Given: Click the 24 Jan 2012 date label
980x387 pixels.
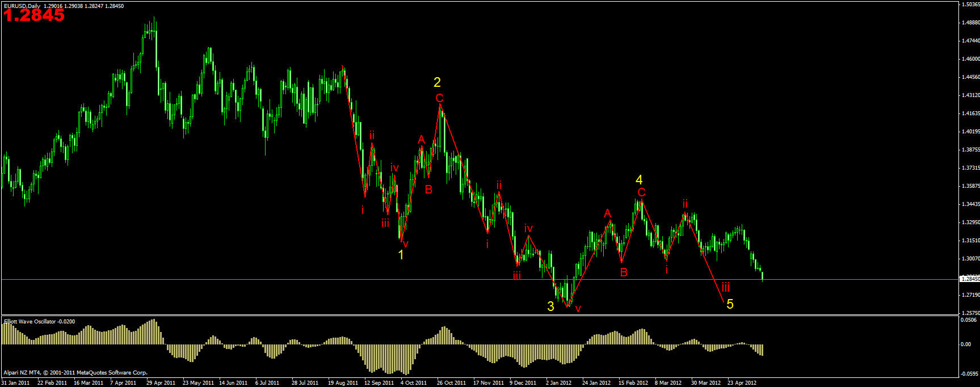Looking at the screenshot, I should [x=596, y=383].
